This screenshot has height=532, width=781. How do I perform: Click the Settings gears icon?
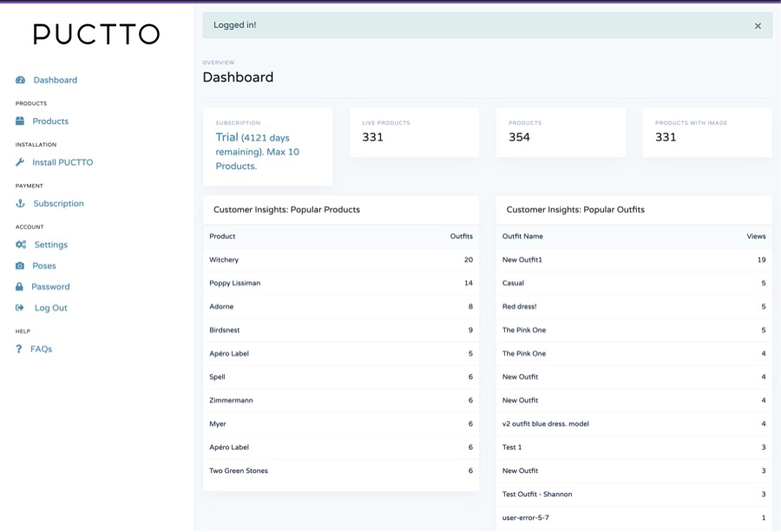coord(21,245)
